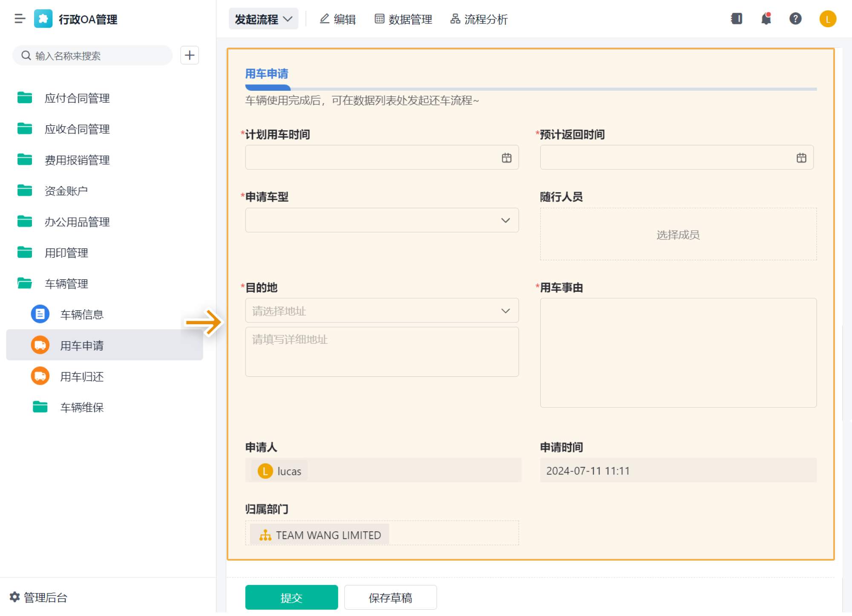Open the notification bell
Screen dimensions: 852x616
(766, 19)
